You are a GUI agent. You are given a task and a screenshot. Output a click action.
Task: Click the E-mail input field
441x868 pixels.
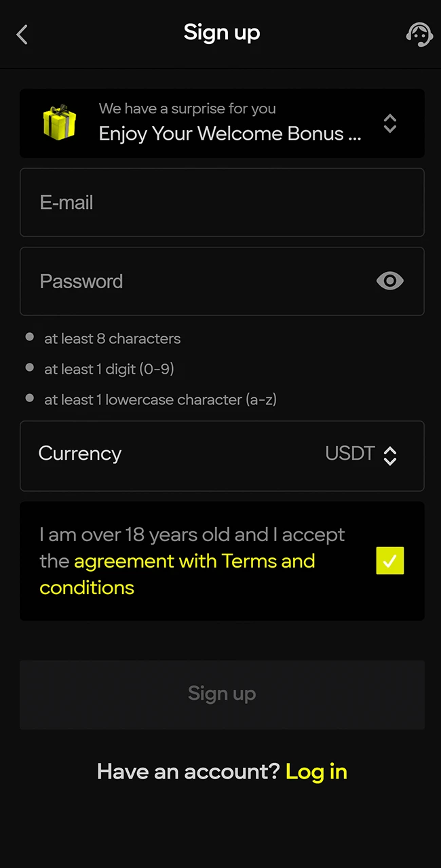pyautogui.click(x=222, y=202)
